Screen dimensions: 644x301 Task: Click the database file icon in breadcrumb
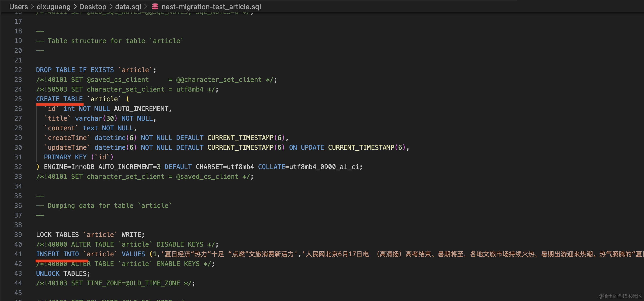(155, 6)
